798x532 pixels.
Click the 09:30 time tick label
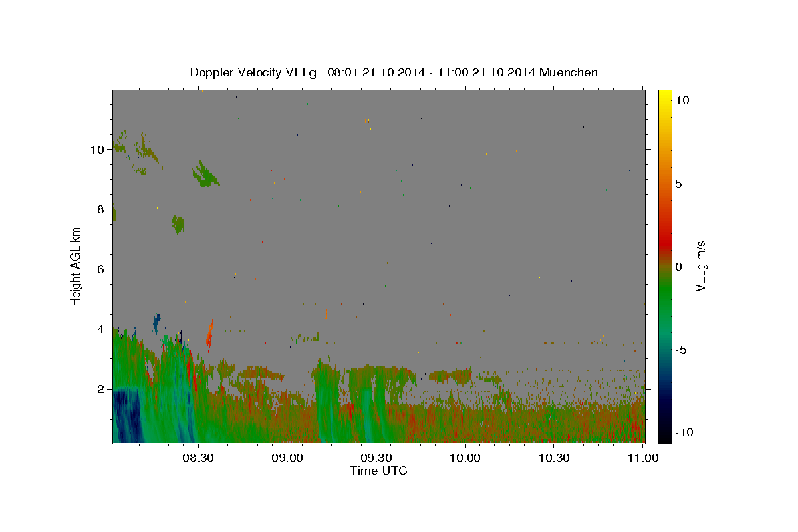[x=376, y=458]
